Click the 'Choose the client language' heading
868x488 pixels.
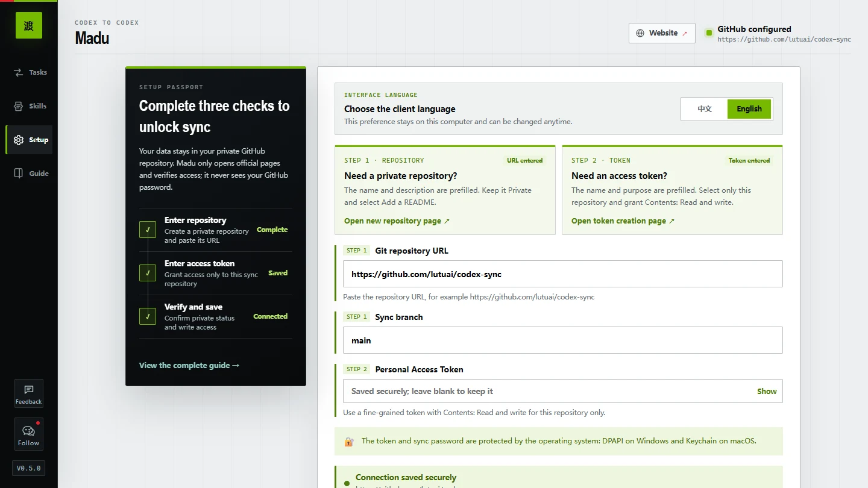400,109
